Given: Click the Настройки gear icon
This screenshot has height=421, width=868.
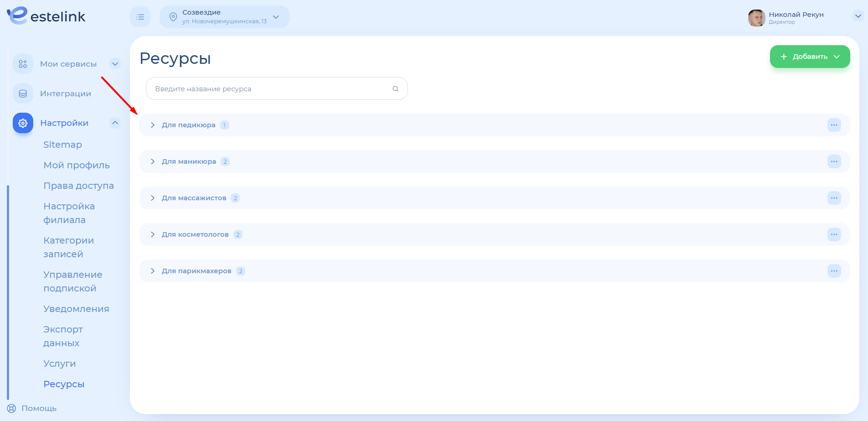Looking at the screenshot, I should [23, 123].
